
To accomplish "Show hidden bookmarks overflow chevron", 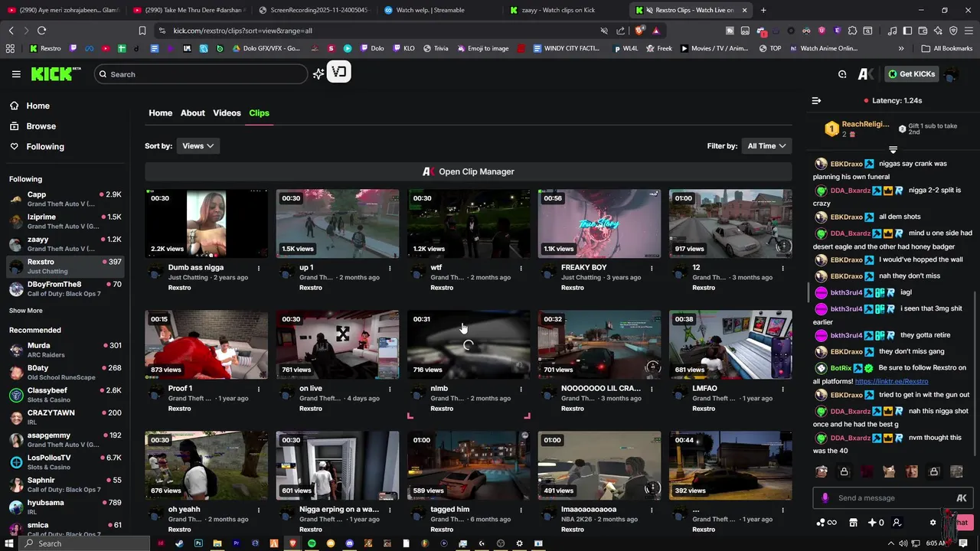I will point(901,48).
